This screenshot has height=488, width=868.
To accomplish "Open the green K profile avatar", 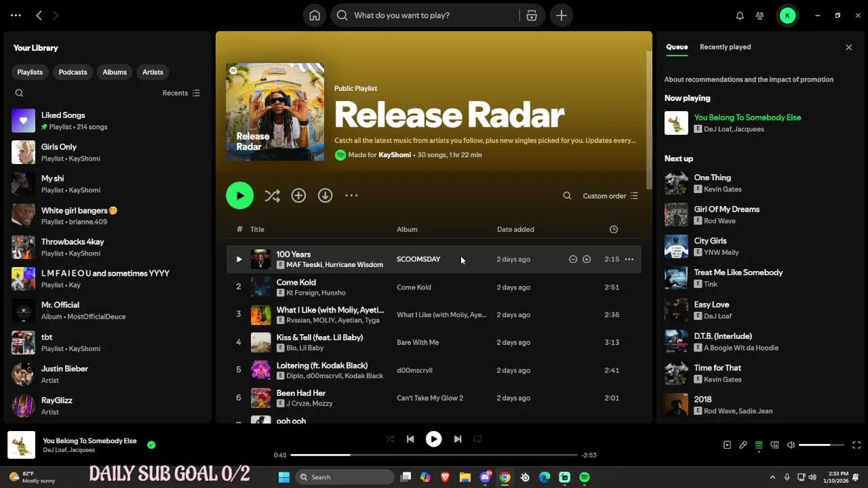I will pos(787,16).
